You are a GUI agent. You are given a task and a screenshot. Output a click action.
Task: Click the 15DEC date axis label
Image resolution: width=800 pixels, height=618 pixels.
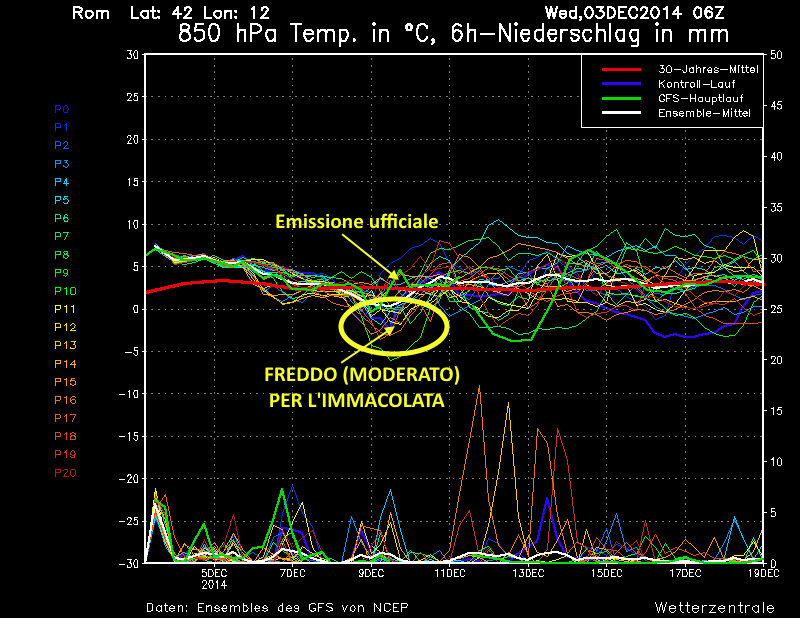pyautogui.click(x=607, y=574)
